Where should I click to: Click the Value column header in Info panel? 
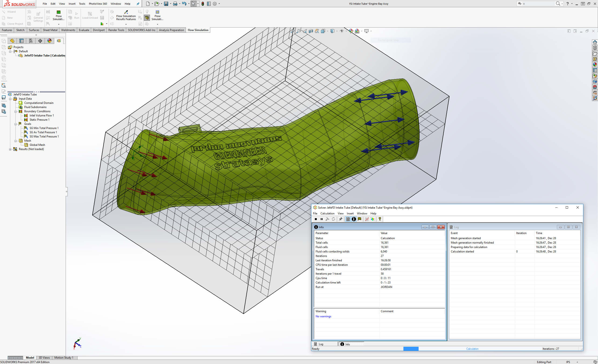click(412, 233)
